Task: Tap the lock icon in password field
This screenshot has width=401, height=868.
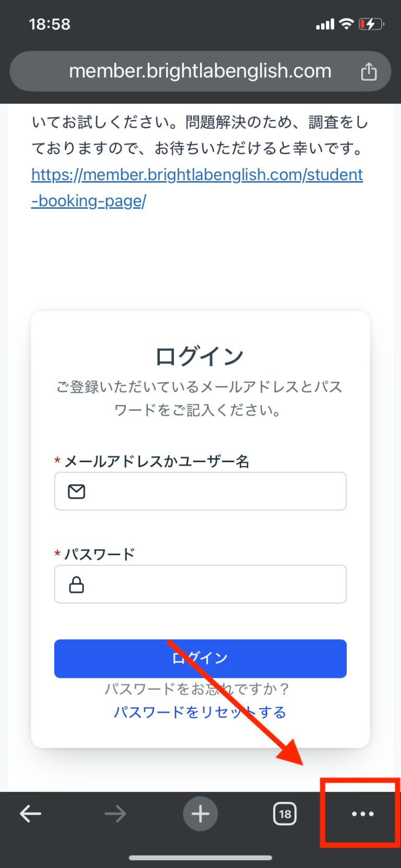Action: point(77,584)
